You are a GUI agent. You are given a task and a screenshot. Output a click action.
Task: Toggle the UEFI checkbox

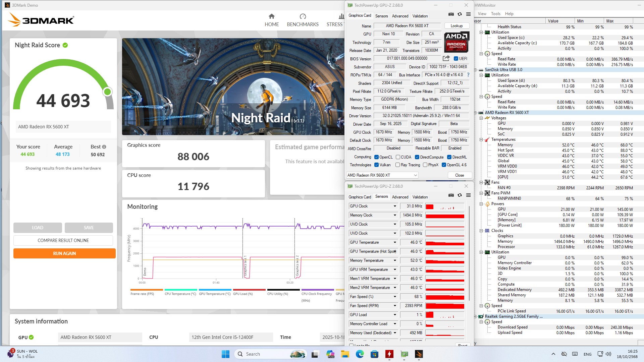pyautogui.click(x=456, y=59)
